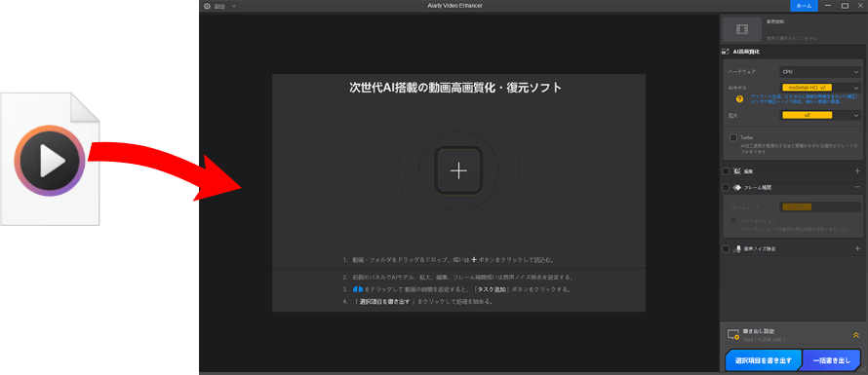
Task: Expand export settings with double chevron
Action: (856, 335)
